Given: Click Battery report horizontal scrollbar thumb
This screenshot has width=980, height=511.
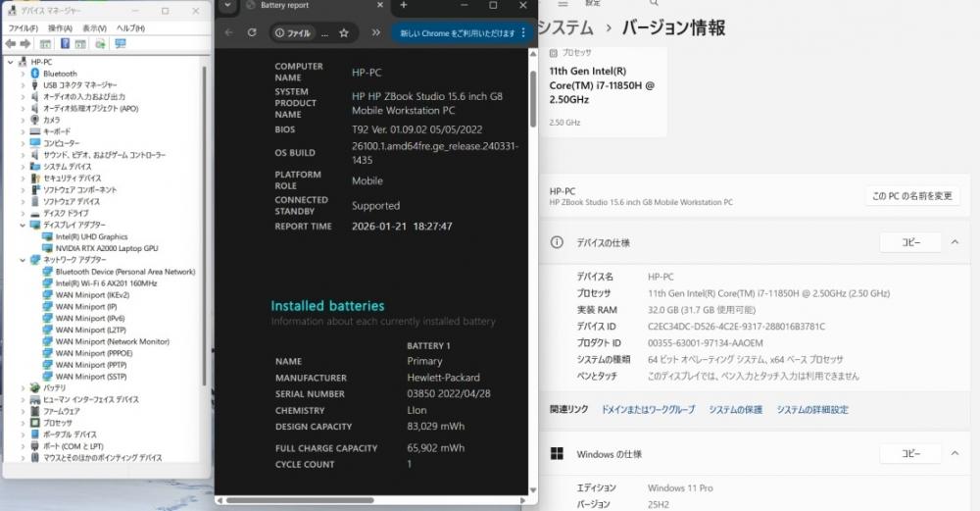Looking at the screenshot, I should [x=300, y=500].
